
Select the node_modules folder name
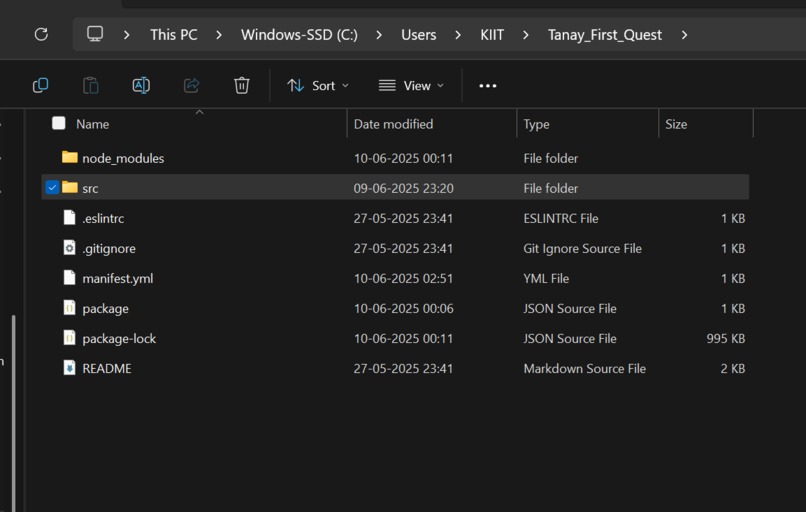(x=123, y=158)
